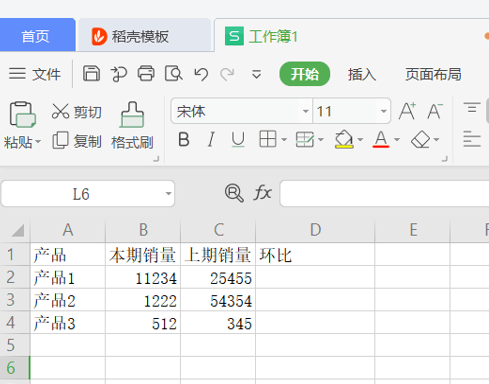Click the Select All corner triangle
The width and height of the screenshot is (489, 384).
point(17,230)
